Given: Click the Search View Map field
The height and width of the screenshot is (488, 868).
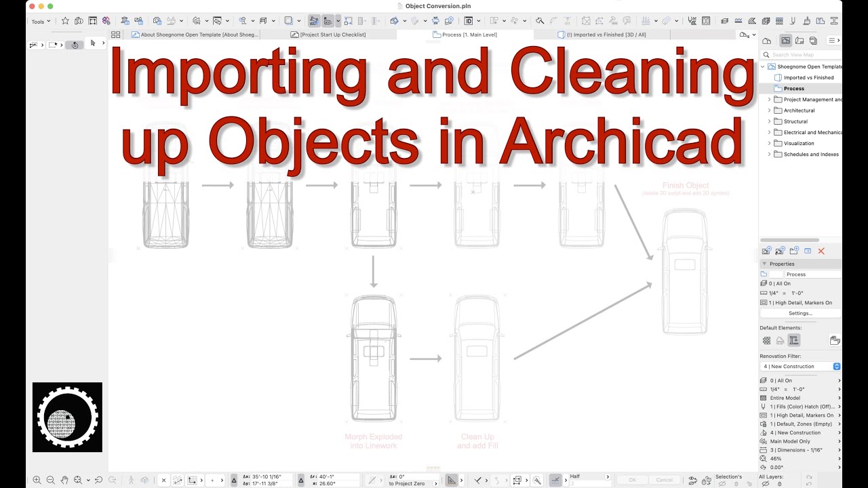Looking at the screenshot, I should click(801, 55).
